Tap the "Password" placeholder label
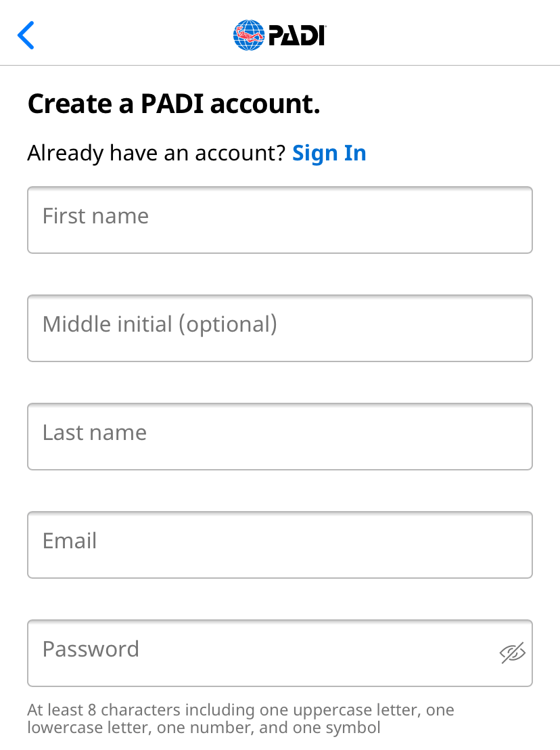This screenshot has width=560, height=750. [x=91, y=649]
